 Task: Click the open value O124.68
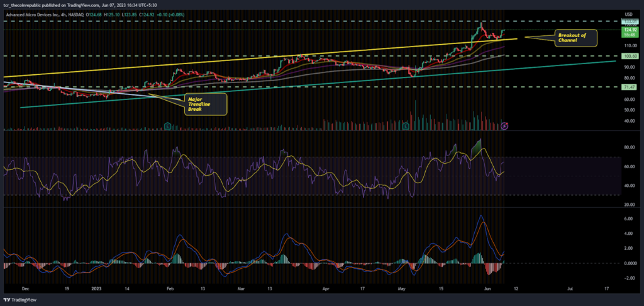click(95, 14)
